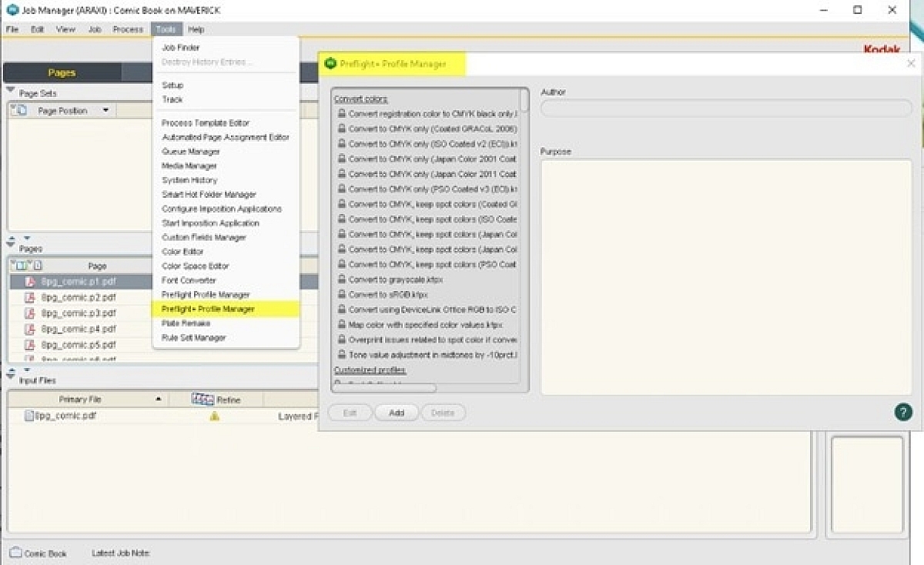The width and height of the screenshot is (924, 565).
Task: Click the profile list horizontal scrollbar
Action: click(x=385, y=388)
